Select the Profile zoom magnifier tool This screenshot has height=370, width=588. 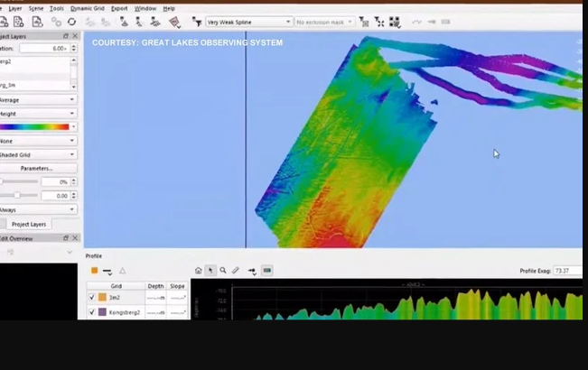223,270
